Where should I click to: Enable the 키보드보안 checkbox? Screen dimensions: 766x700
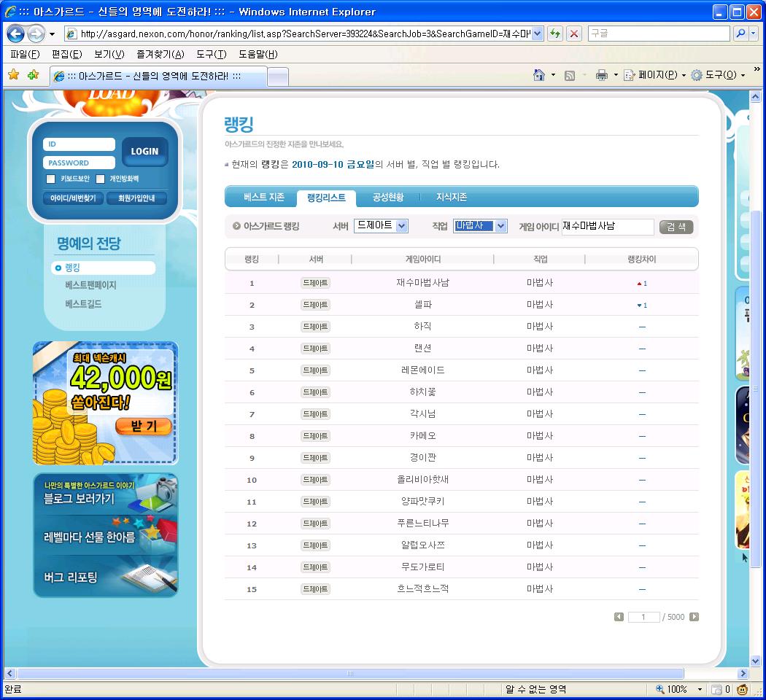click(x=50, y=178)
